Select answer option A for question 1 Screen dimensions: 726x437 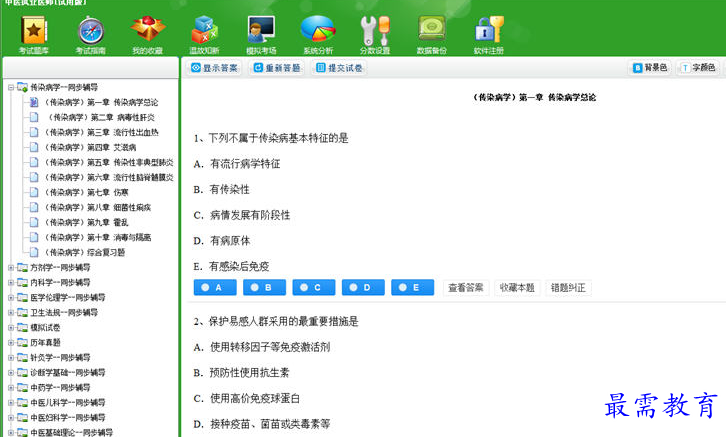pyautogui.click(x=213, y=288)
